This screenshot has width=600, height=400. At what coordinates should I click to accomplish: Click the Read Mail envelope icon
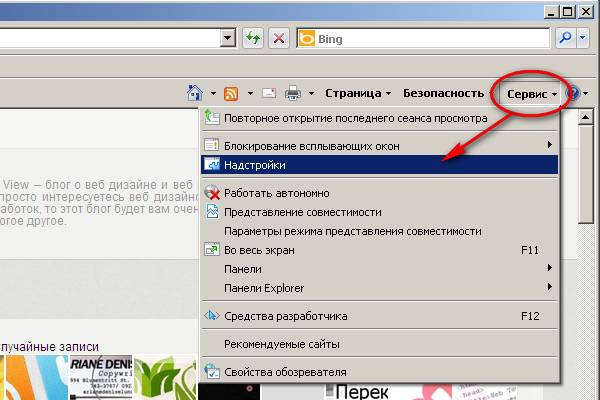pos(268,93)
